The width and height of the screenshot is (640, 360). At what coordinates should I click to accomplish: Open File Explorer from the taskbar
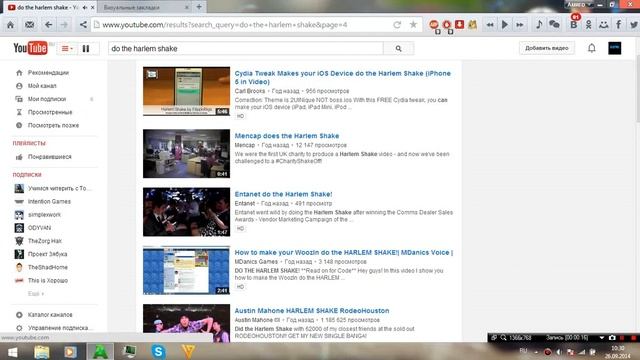coord(42,351)
